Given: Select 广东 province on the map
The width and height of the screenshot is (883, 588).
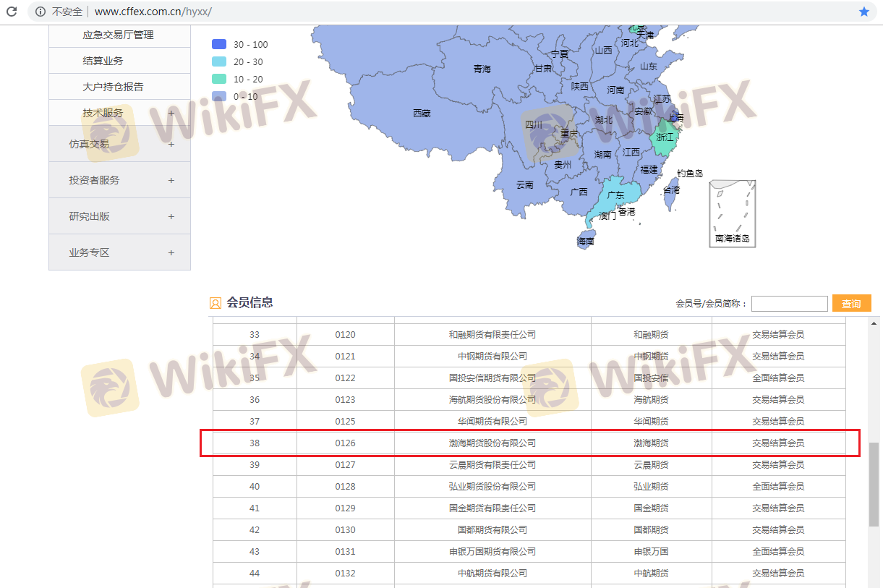Looking at the screenshot, I should pyautogui.click(x=615, y=196).
